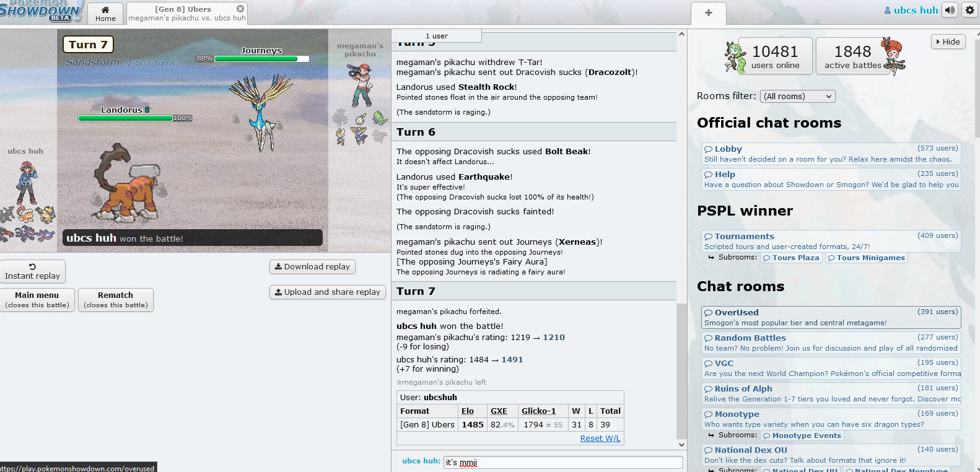The height and width of the screenshot is (472, 980).
Task: Click the 10481 users online counter
Action: (775, 56)
